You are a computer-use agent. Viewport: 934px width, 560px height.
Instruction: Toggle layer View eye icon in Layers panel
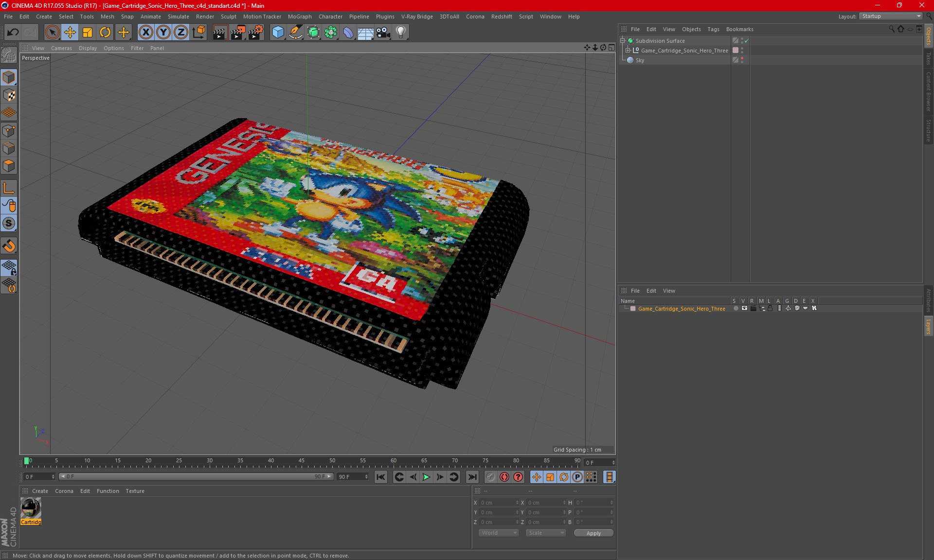pos(744,308)
